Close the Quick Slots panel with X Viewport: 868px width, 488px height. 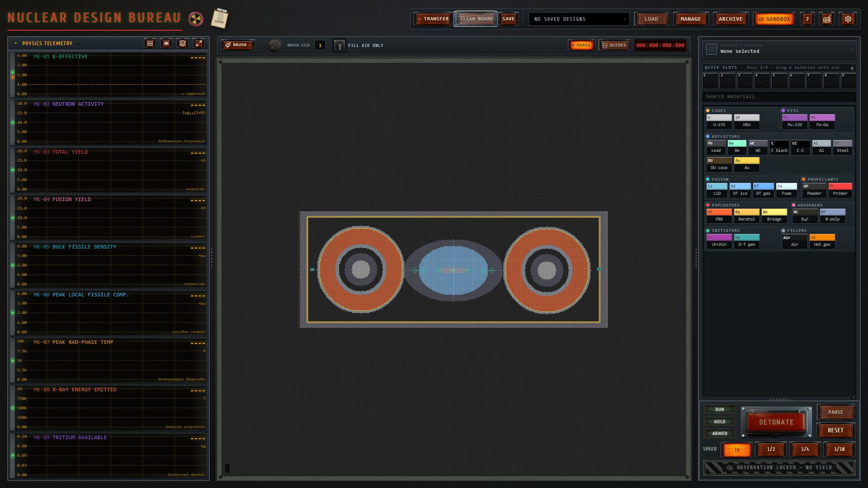(x=852, y=68)
